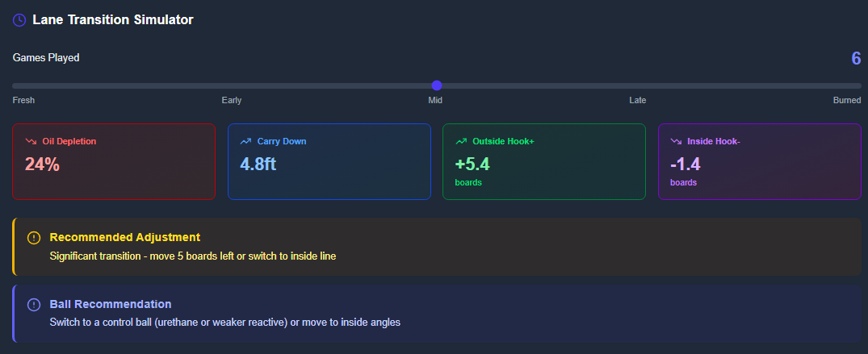Click the clock icon beside Lane Transition Simulator
The width and height of the screenshot is (868, 354).
click(19, 19)
